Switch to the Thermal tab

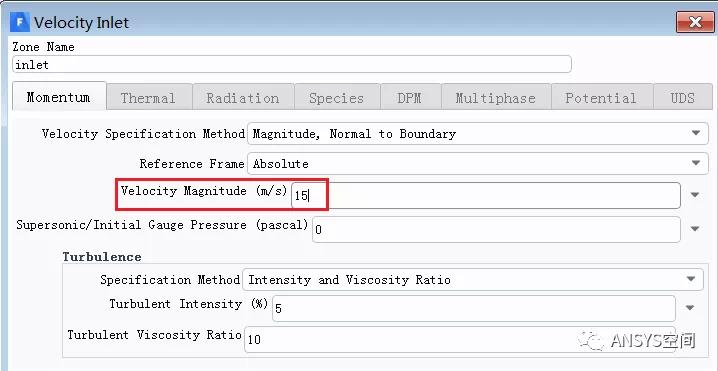pyautogui.click(x=148, y=98)
